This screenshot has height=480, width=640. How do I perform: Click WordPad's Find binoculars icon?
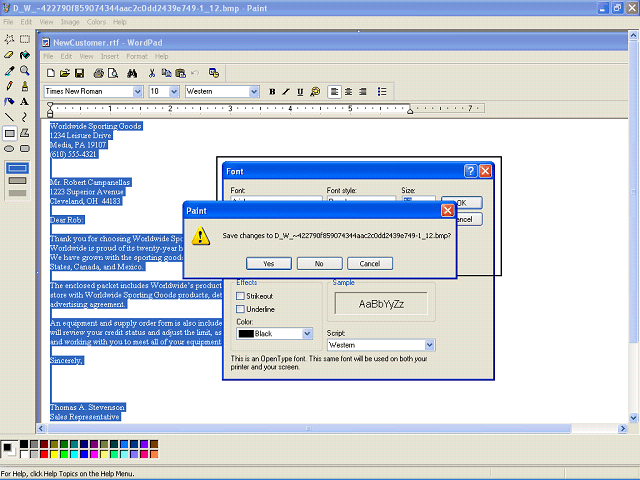click(132, 73)
